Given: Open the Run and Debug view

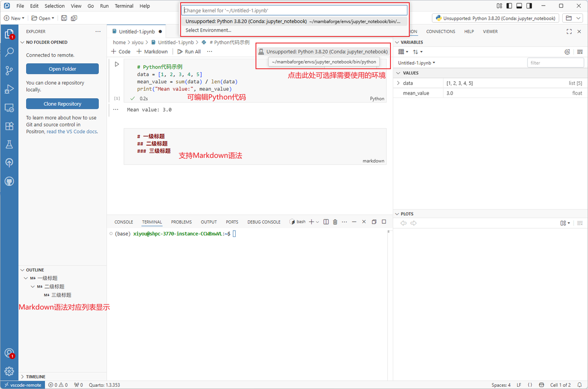Looking at the screenshot, I should (9, 89).
